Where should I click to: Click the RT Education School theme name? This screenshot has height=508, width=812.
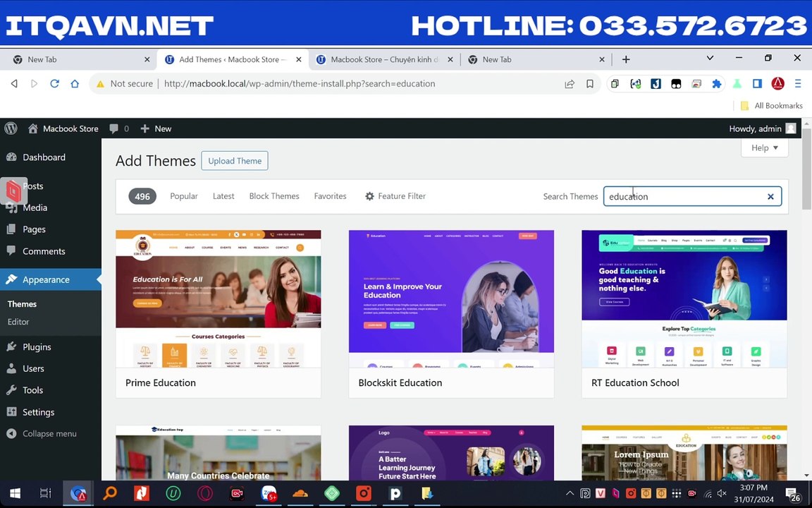635,382
